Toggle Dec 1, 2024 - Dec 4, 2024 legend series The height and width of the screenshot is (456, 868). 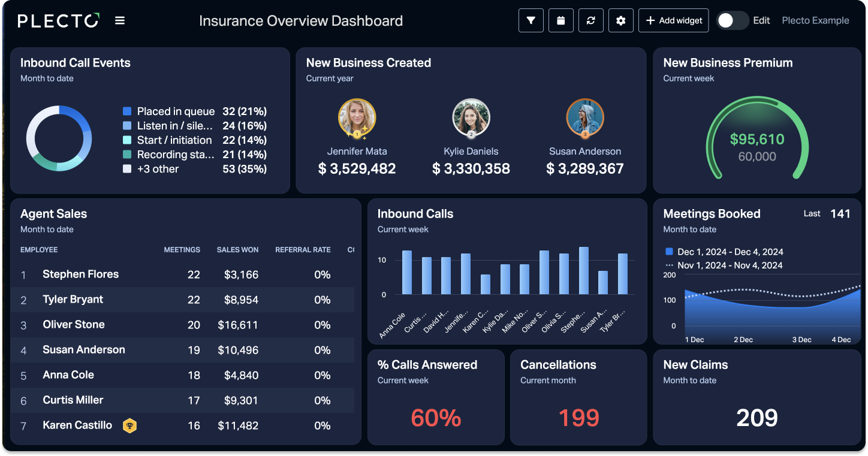click(x=724, y=252)
